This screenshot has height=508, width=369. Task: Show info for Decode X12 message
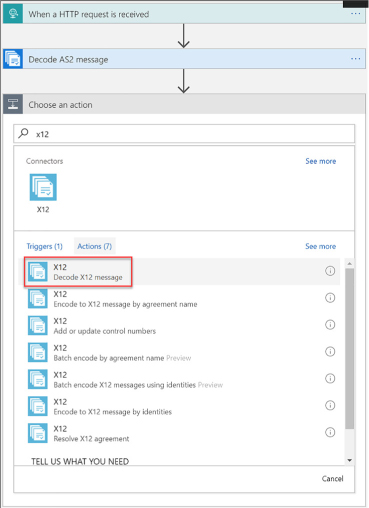pos(330,271)
